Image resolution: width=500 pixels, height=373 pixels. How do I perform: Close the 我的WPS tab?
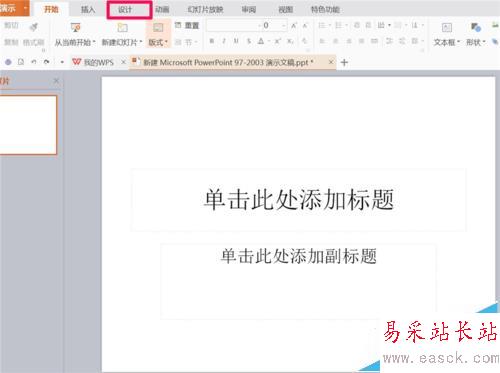click(123, 62)
